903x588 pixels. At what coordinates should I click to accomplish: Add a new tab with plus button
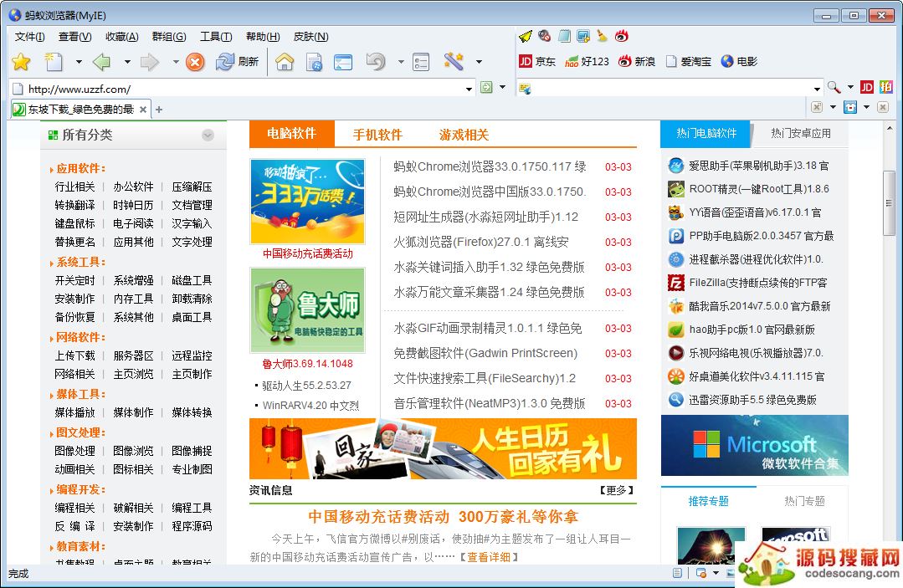pos(159,110)
